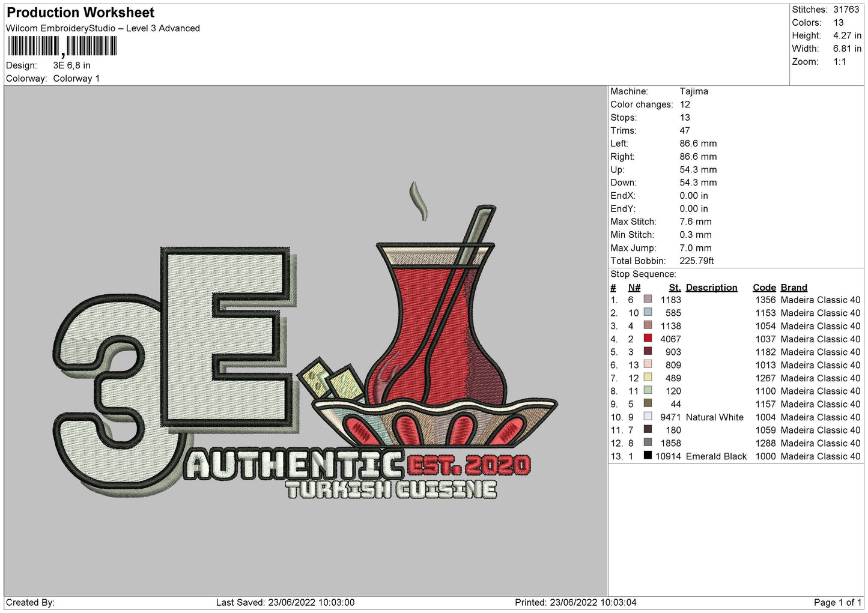Click the 'Colorway 1' value

(76, 79)
